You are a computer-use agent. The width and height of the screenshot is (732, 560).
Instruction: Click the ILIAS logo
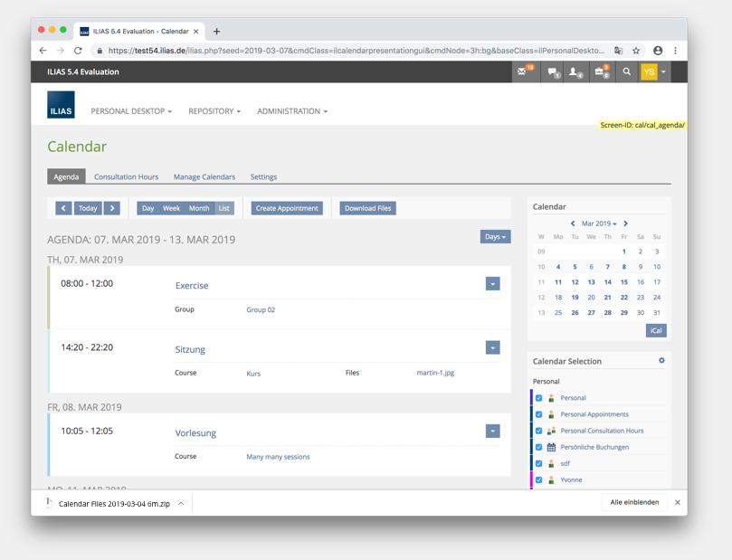click(62, 105)
